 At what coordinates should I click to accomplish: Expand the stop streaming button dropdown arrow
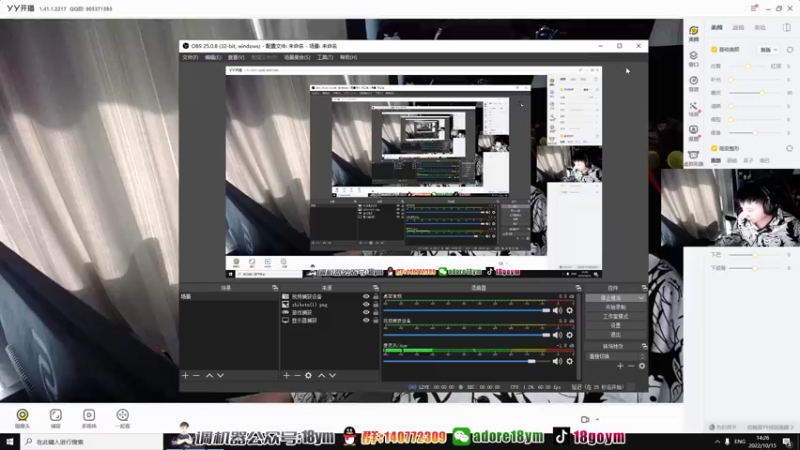click(x=641, y=298)
